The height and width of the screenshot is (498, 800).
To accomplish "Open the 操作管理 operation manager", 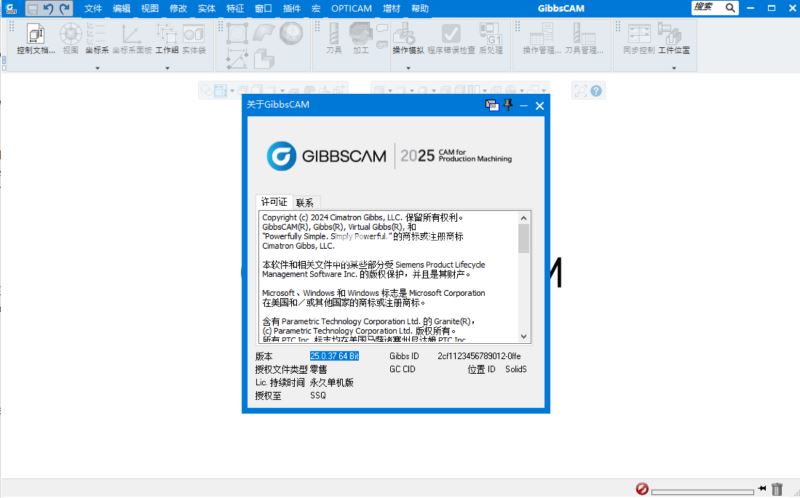I will [541, 38].
